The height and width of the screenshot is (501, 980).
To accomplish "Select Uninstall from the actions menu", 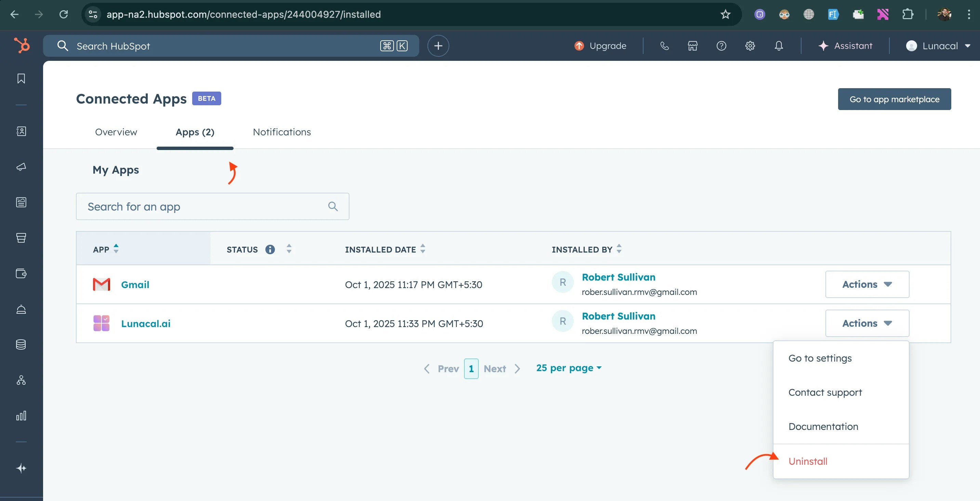I will (808, 461).
